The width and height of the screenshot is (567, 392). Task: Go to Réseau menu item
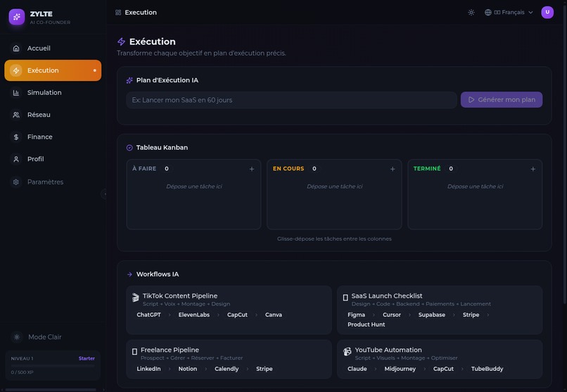(x=53, y=115)
